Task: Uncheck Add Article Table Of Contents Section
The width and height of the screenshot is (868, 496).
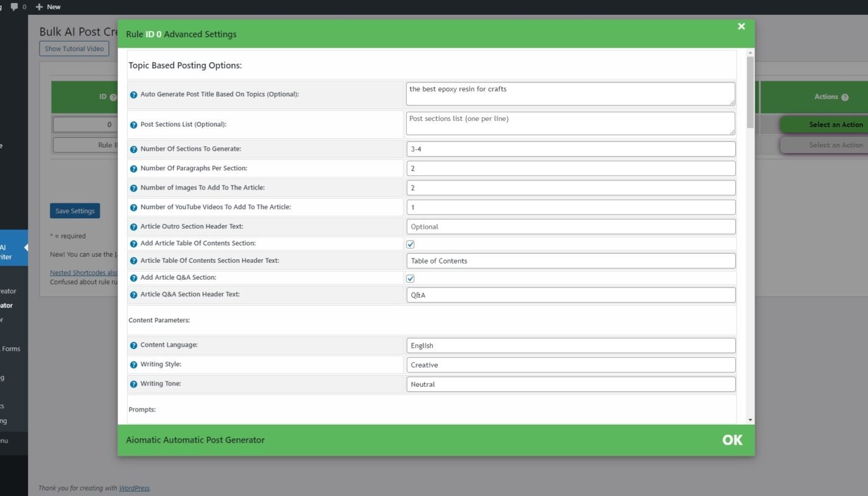Action: 410,244
